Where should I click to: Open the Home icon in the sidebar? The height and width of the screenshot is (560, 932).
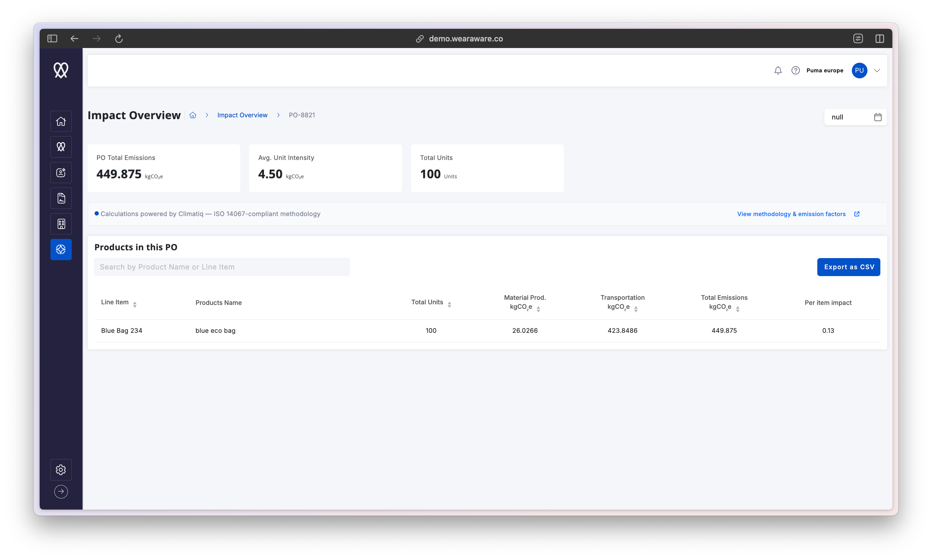tap(61, 121)
